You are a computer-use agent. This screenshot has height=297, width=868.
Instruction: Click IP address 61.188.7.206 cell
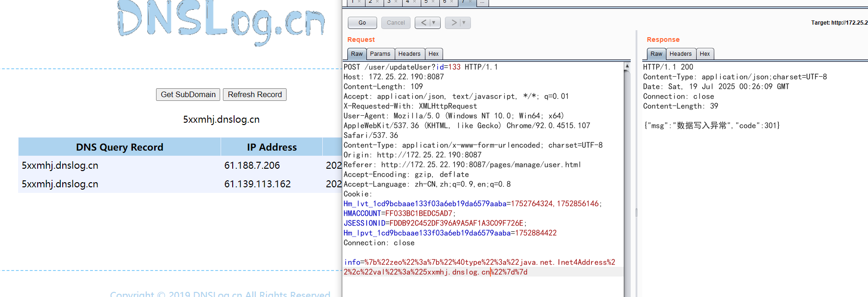click(252, 165)
